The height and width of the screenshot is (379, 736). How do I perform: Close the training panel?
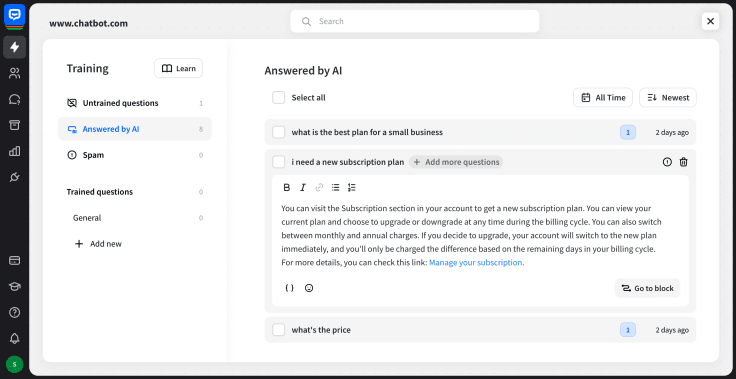pos(710,21)
